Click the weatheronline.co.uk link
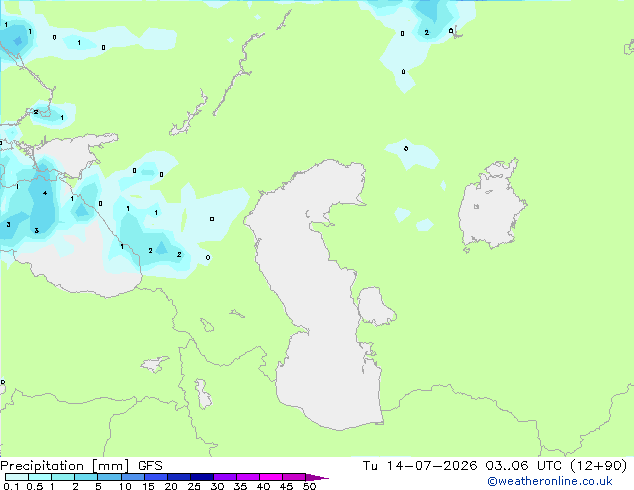 coord(550,481)
